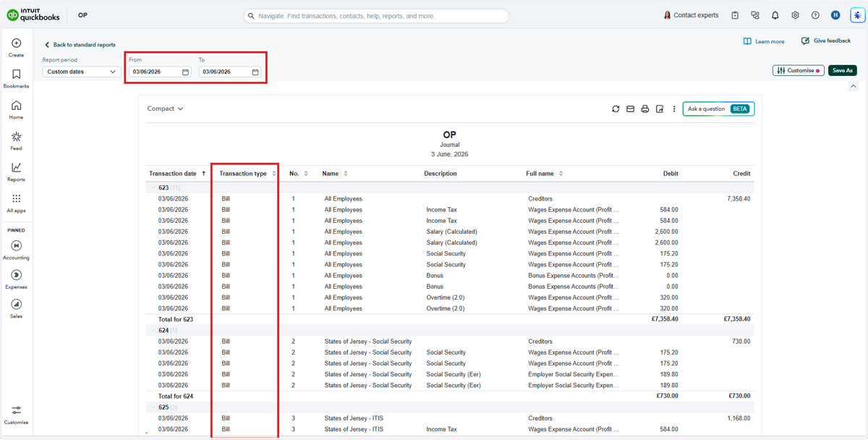Open the chat messages icon in header

point(755,15)
